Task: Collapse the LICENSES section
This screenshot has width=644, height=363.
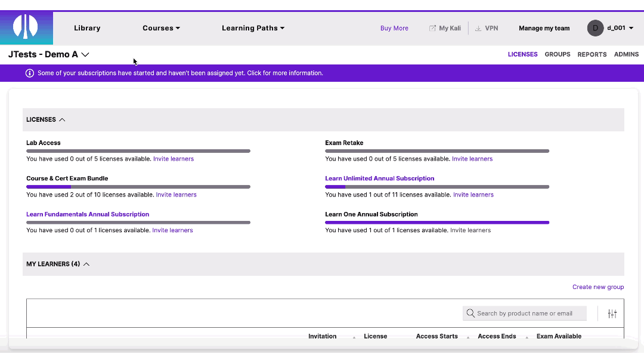Action: 62,119
